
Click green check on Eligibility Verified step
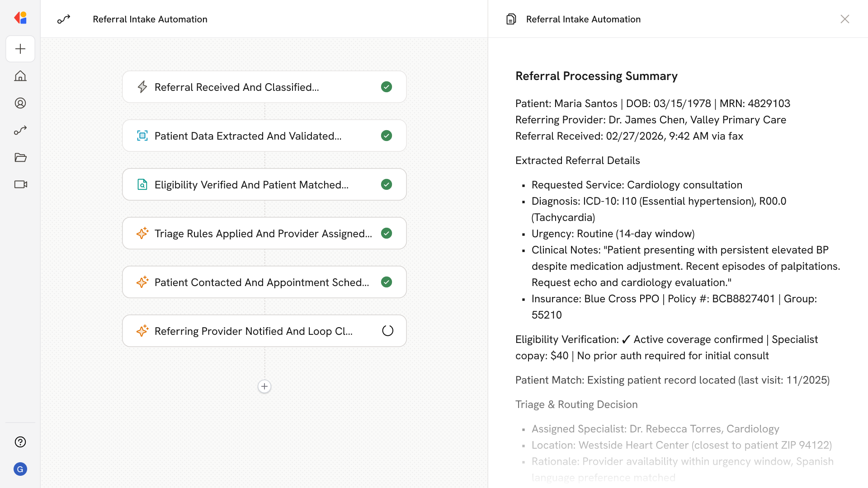coord(387,184)
